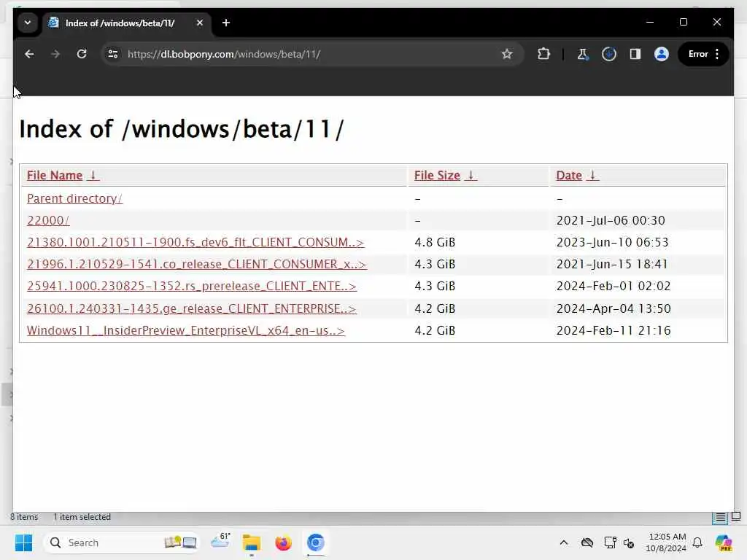The width and height of the screenshot is (747, 560).
Task: Open the weather widget showing 61°
Action: (x=220, y=542)
